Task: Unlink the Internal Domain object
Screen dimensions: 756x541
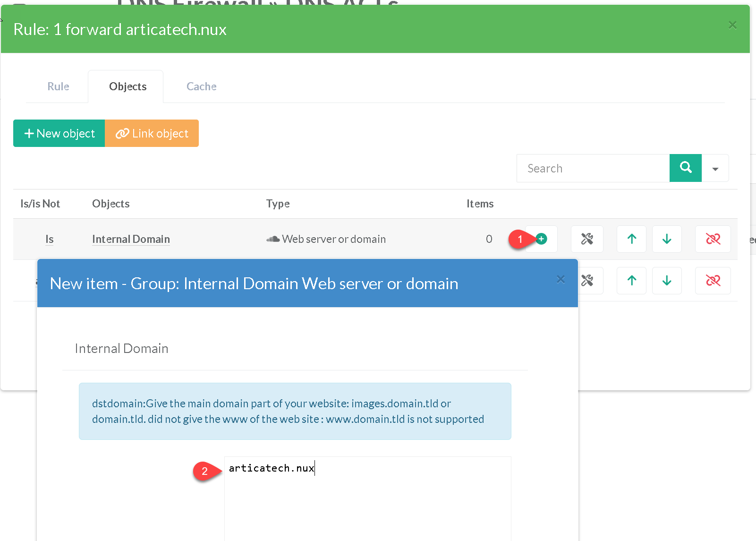Action: (713, 239)
